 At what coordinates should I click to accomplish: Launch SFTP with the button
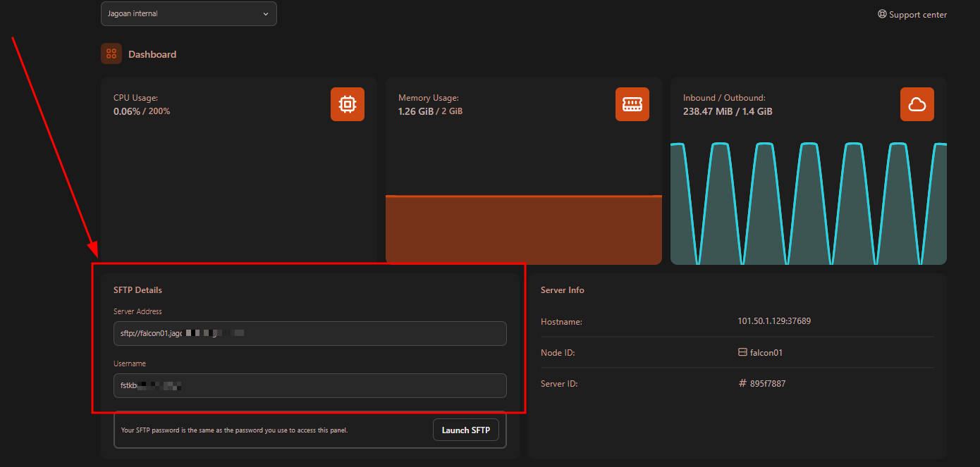click(x=466, y=430)
